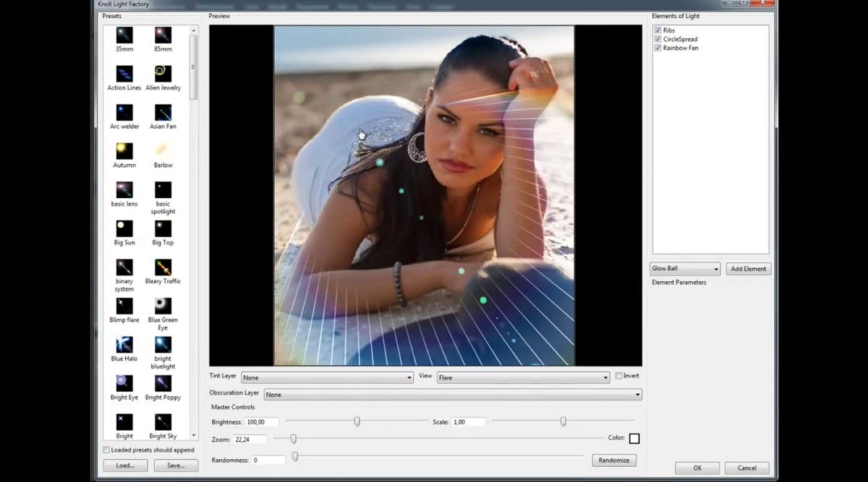Screen dimensions: 868x482
Task: Select the basic lens preset
Action: coord(124,190)
